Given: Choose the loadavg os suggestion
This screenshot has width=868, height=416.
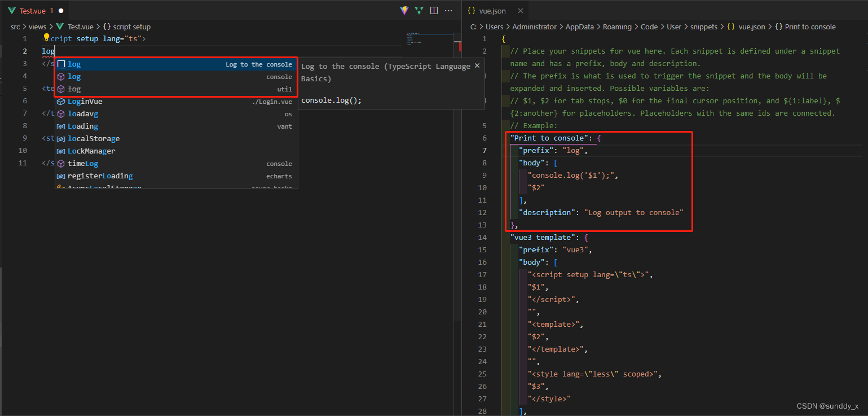Looking at the screenshot, I should pos(176,114).
